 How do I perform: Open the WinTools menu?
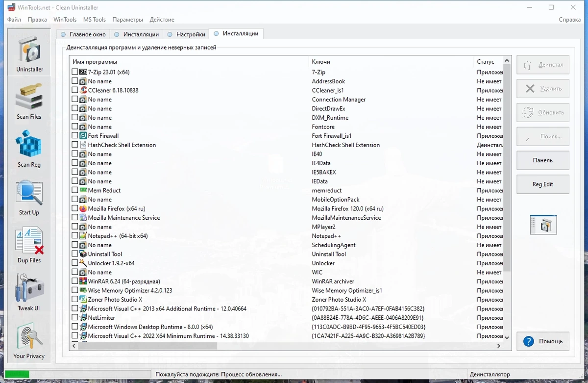pos(65,20)
